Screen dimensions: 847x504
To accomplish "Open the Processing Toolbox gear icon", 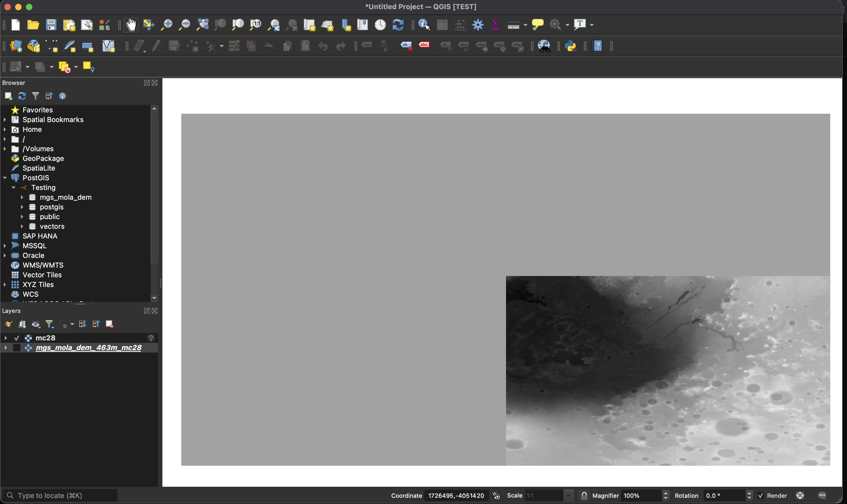I will (x=478, y=25).
